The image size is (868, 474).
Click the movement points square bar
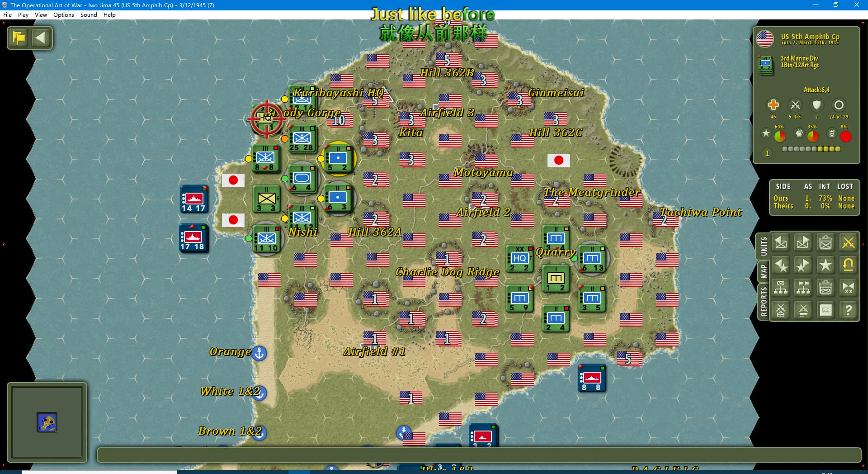click(811, 149)
